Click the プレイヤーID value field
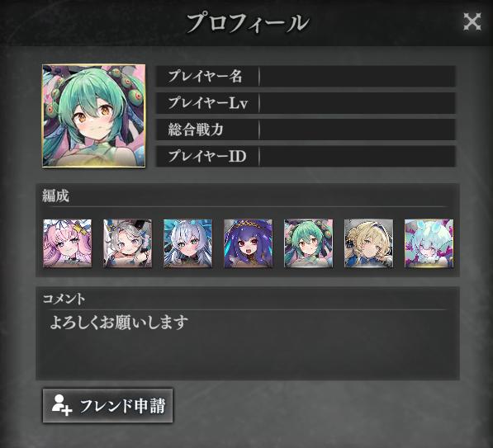Viewport: 493px width, 448px height. click(358, 156)
